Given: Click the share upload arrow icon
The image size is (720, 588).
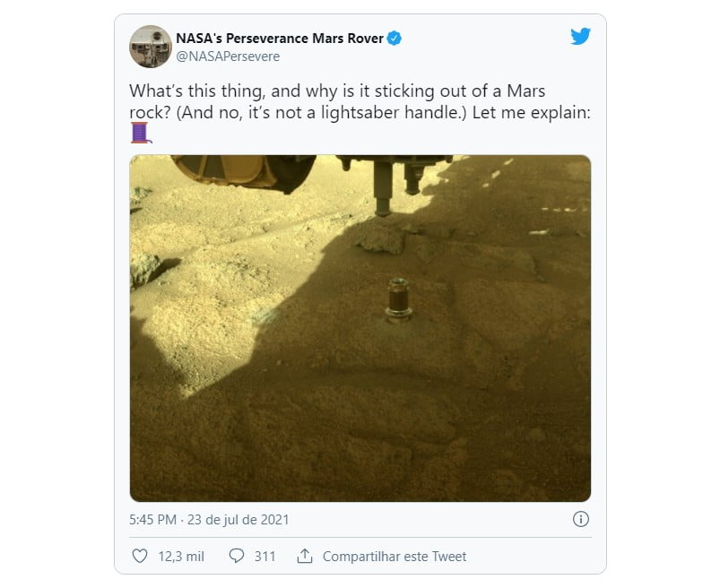Looking at the screenshot, I should coord(305,556).
